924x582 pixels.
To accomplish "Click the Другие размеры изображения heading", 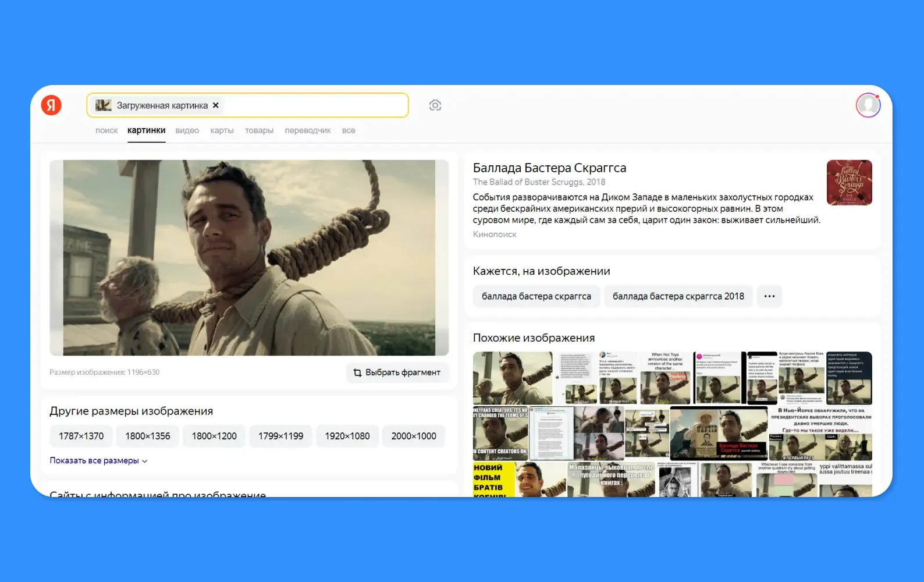I will (x=132, y=411).
